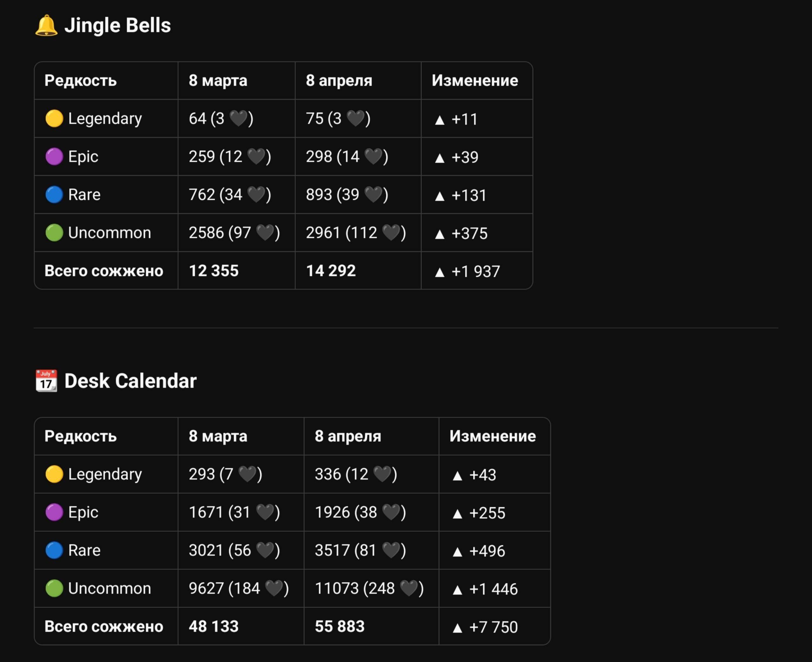The image size is (812, 662).
Task: Click blue Rare circle in Jingle Bells table
Action: click(54, 194)
